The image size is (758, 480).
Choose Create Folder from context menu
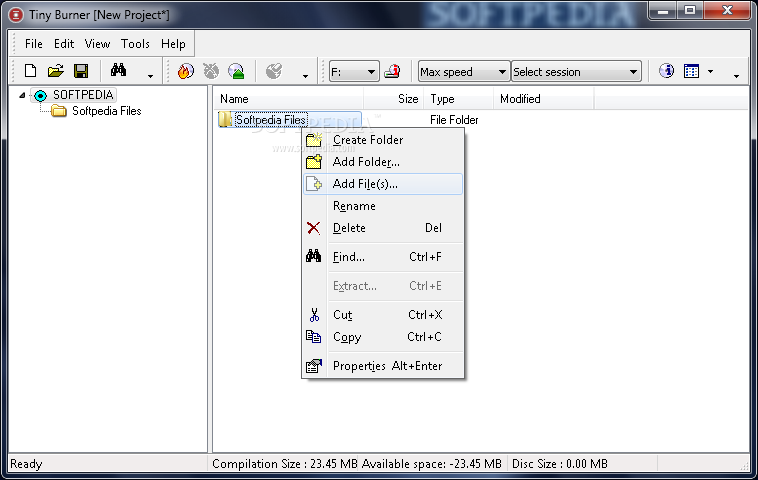(383, 140)
